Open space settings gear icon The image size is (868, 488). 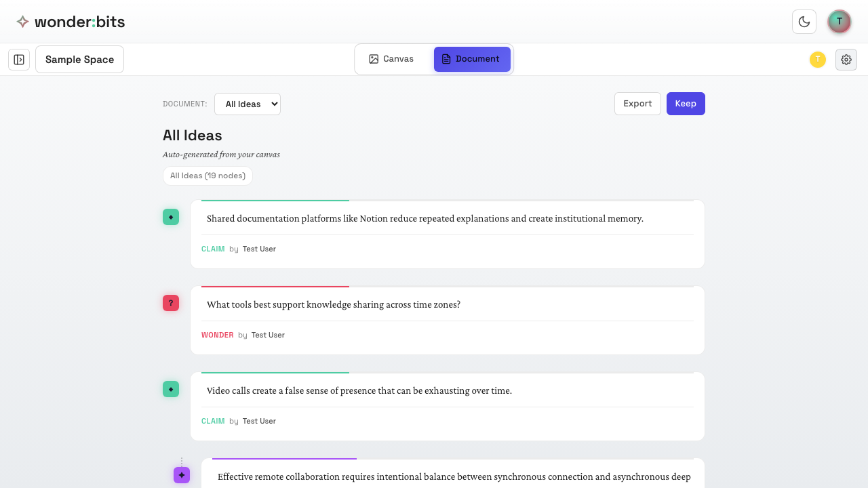point(846,60)
